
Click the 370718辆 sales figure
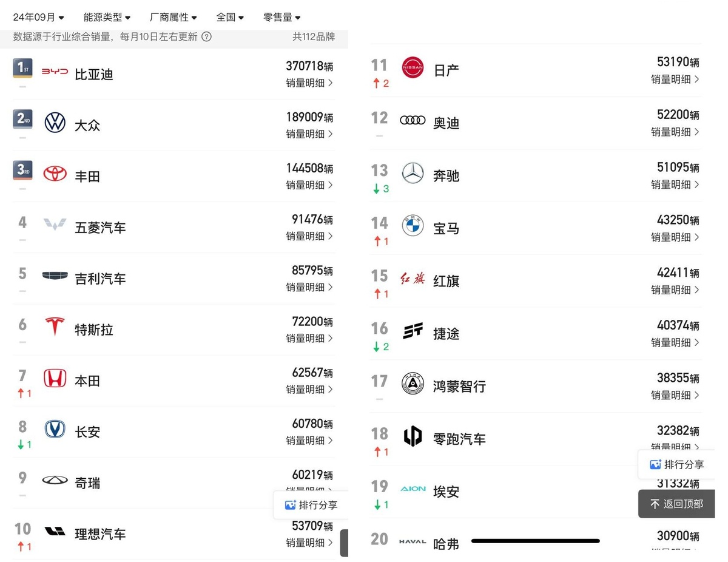(x=309, y=66)
